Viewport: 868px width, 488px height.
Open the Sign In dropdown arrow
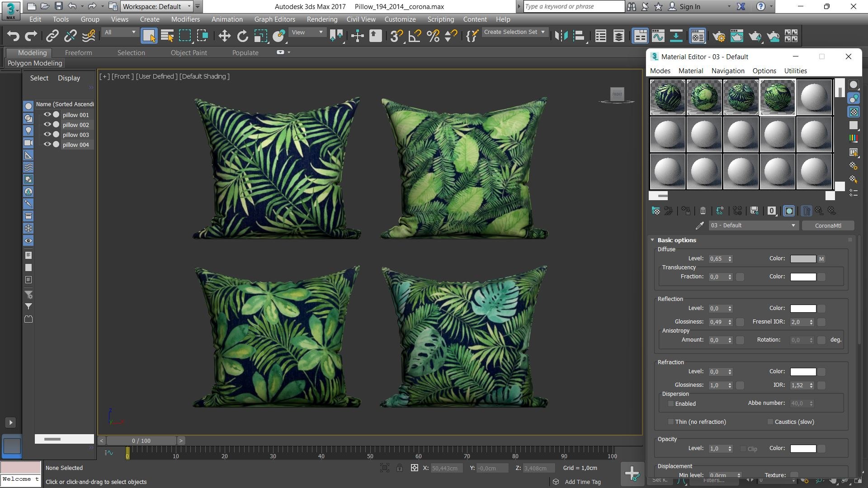729,6
